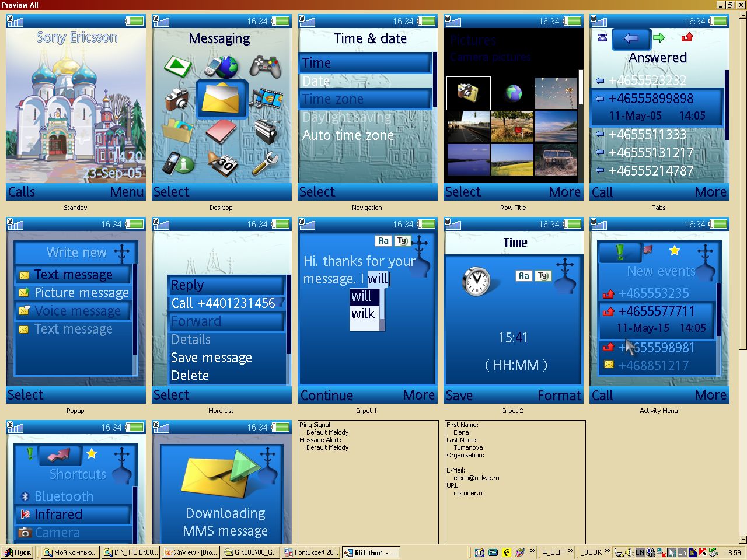Click the jeep vehicle thumbnail in Row Title preview

(556, 159)
